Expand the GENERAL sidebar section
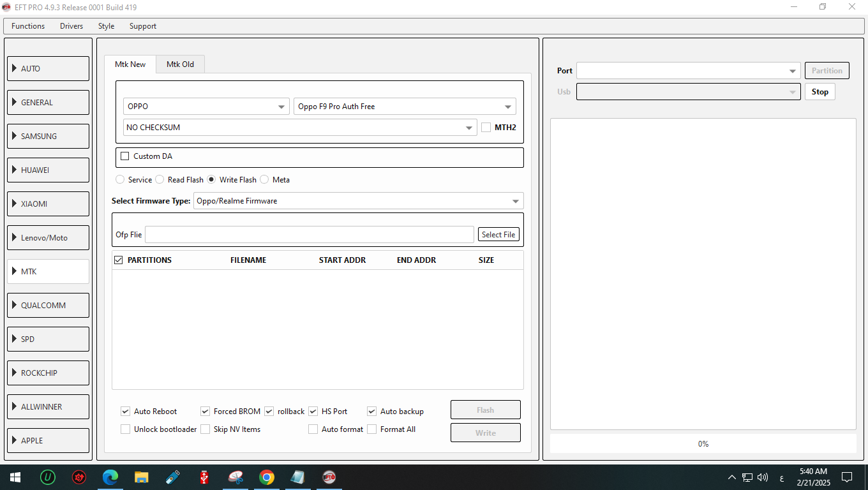 (x=48, y=102)
